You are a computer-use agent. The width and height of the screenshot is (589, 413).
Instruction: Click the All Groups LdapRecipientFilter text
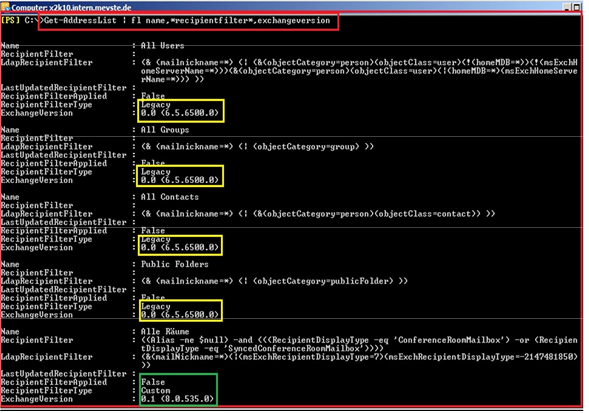tap(257, 147)
